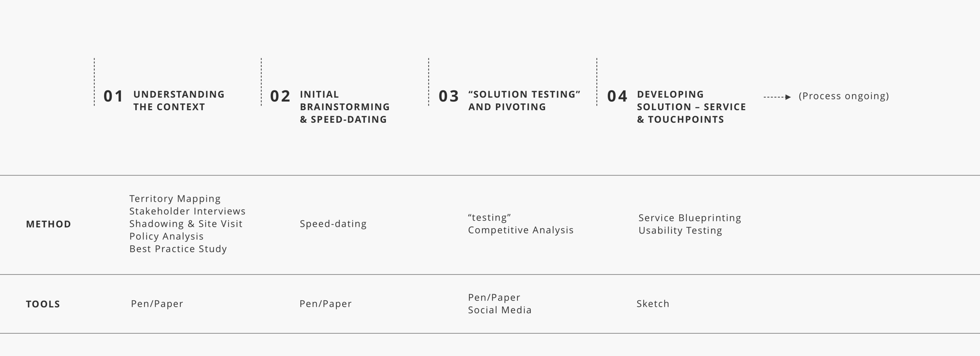Click Sketch in the tools row
The width and height of the screenshot is (980, 356).
point(653,304)
